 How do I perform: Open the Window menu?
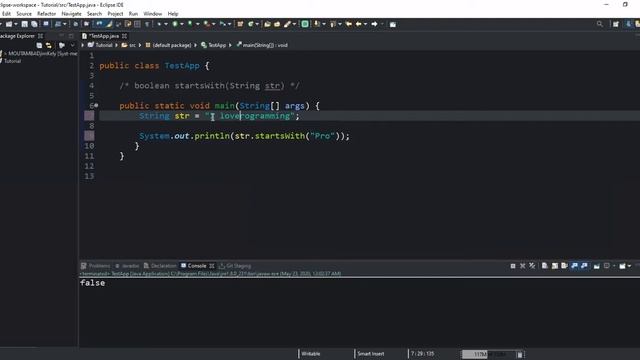153,13
